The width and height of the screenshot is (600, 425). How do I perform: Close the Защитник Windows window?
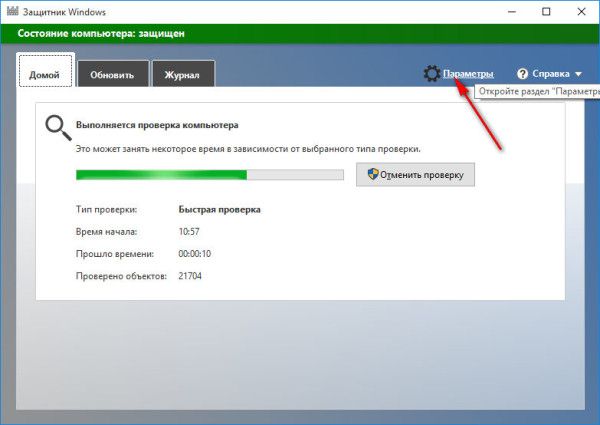(x=581, y=12)
